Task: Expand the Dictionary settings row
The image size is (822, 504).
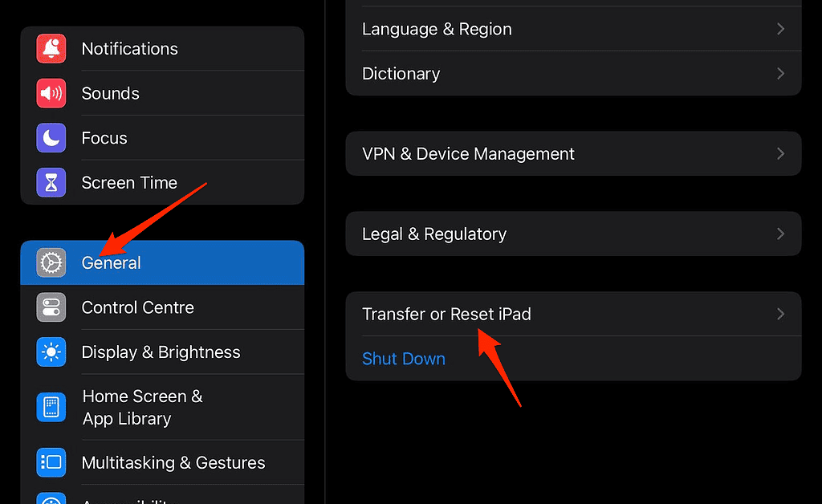Action: tap(573, 73)
